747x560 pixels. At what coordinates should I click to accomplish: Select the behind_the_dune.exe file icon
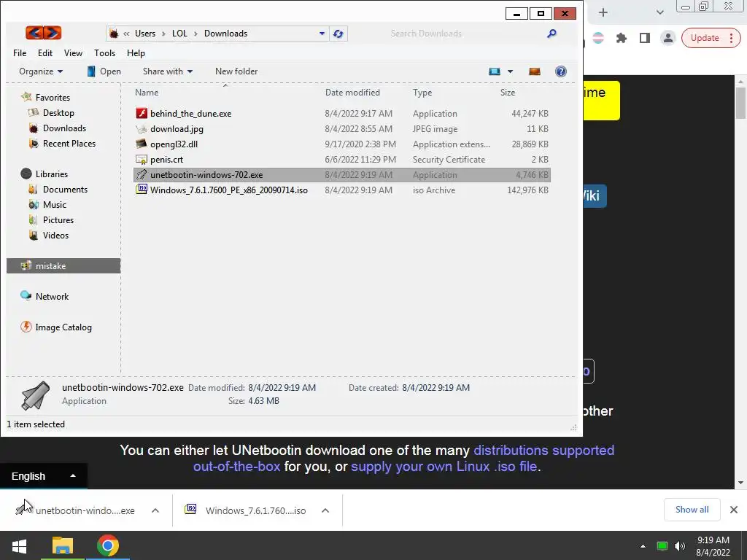(142, 113)
